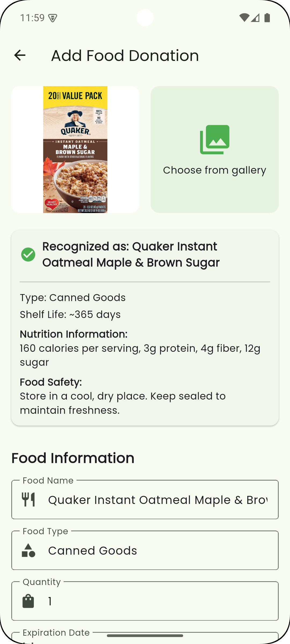
Task: Click the green recognized checkmark icon
Action: [x=28, y=254]
